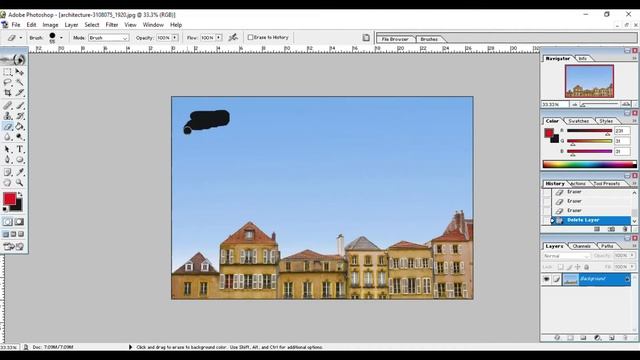Open the Filter menu
Image resolution: width=640 pixels, height=360 pixels.
pyautogui.click(x=111, y=25)
